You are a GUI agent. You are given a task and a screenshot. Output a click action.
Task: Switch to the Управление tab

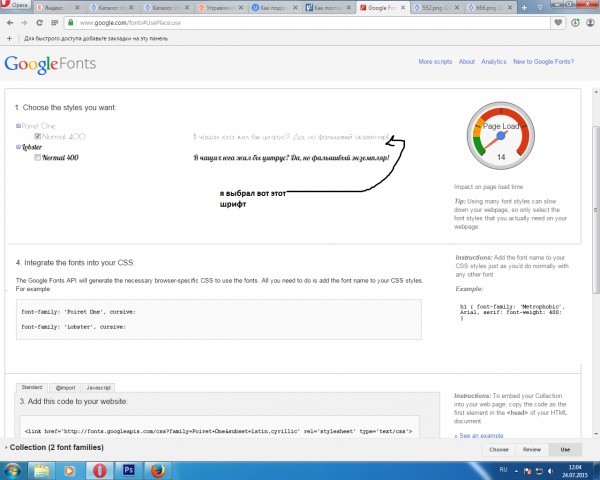[x=222, y=8]
